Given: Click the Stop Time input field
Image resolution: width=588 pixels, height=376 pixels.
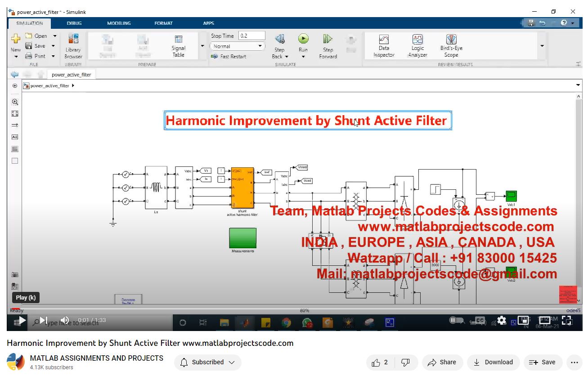Looking at the screenshot, I should pyautogui.click(x=251, y=36).
